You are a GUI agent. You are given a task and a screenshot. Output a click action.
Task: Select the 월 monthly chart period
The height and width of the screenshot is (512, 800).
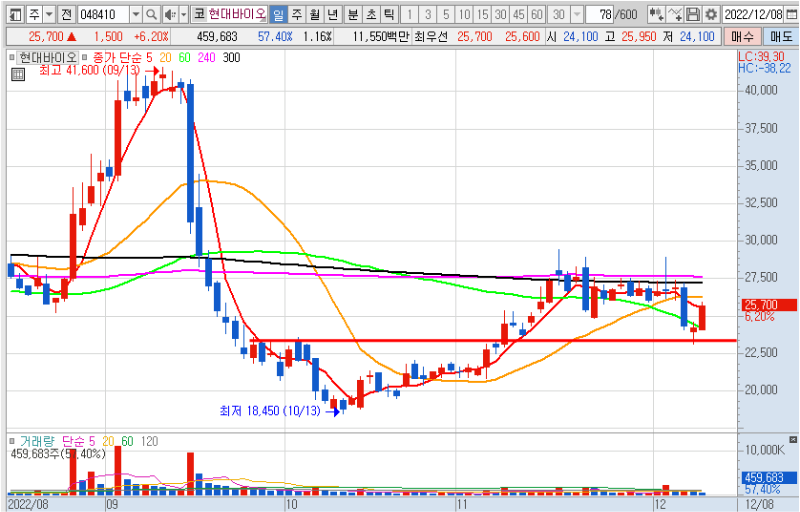tap(315, 14)
